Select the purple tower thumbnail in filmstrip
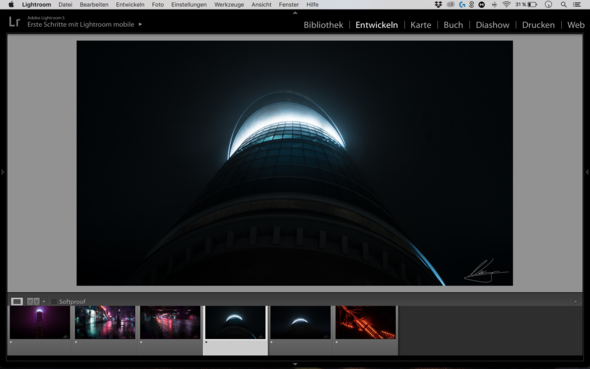 click(40, 322)
